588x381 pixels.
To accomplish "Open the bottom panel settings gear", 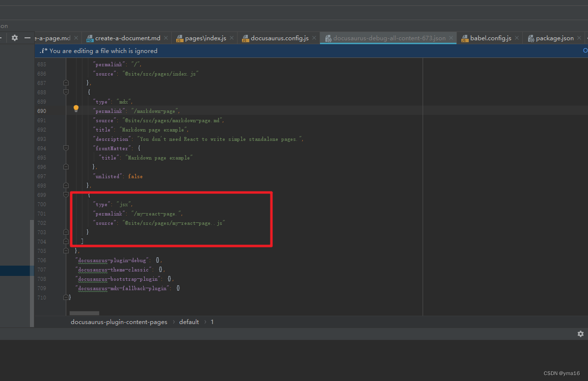I will coord(581,334).
